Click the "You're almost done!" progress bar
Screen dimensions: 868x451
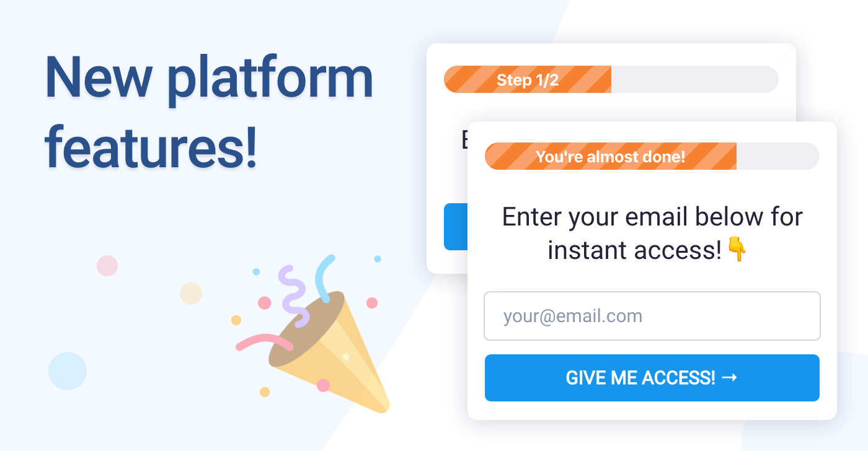tap(652, 156)
